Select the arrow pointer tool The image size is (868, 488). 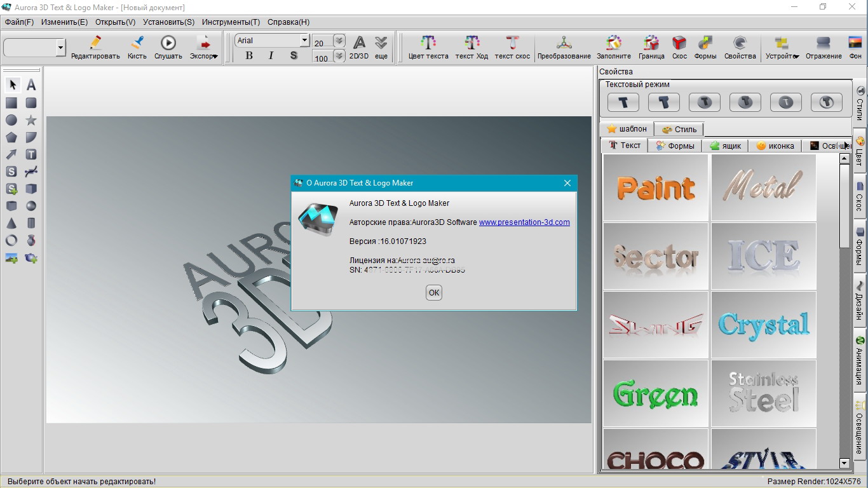(x=12, y=85)
